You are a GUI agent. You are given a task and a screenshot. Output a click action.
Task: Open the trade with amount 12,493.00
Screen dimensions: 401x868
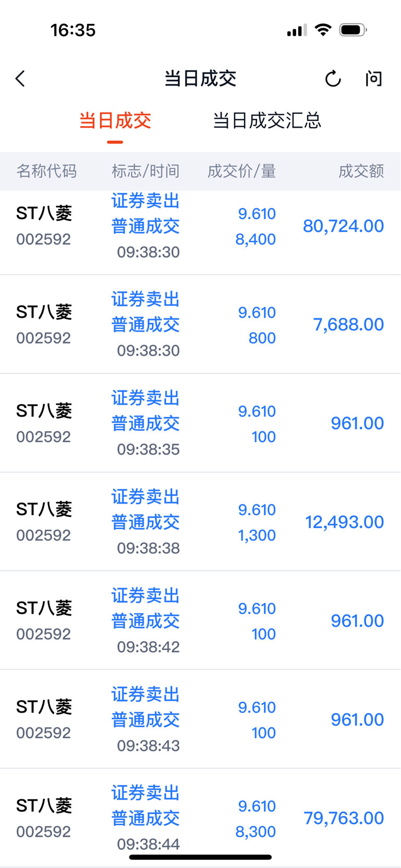[x=200, y=522]
